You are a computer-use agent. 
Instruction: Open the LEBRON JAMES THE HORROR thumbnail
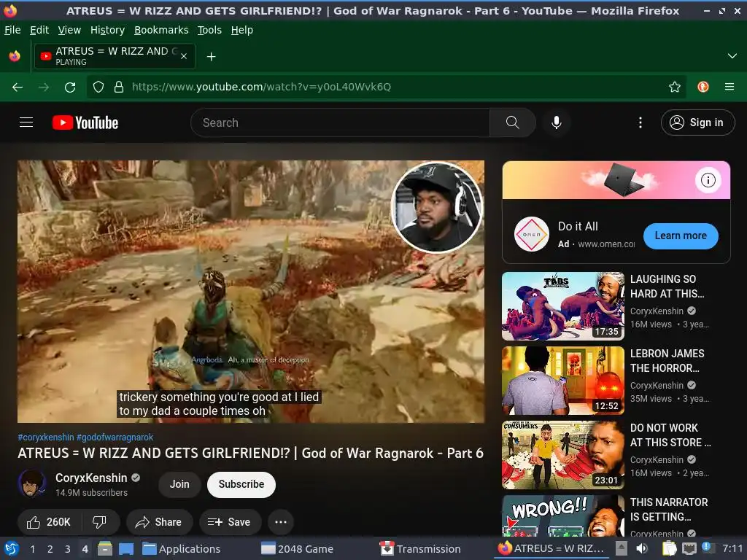coord(562,381)
